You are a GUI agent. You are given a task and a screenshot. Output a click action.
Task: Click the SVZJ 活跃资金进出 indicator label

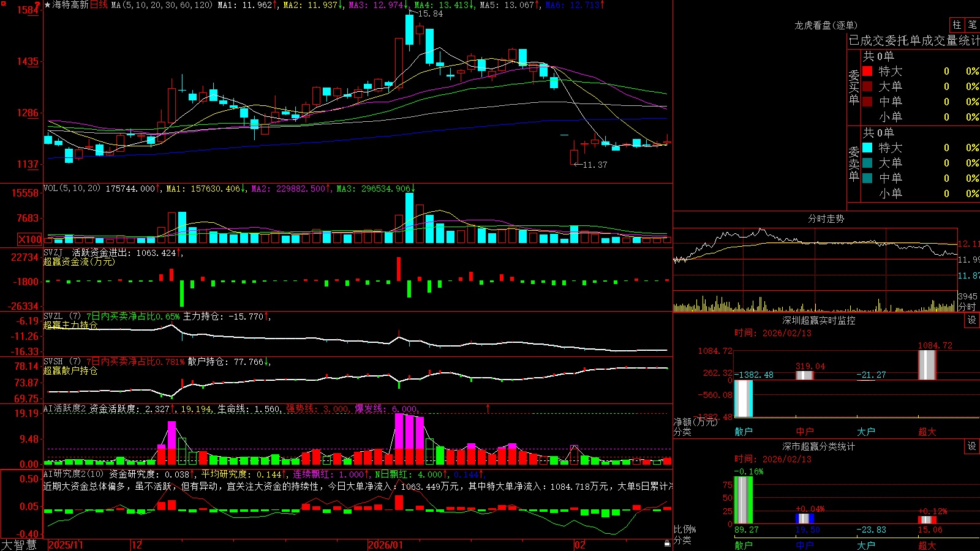pos(110,253)
